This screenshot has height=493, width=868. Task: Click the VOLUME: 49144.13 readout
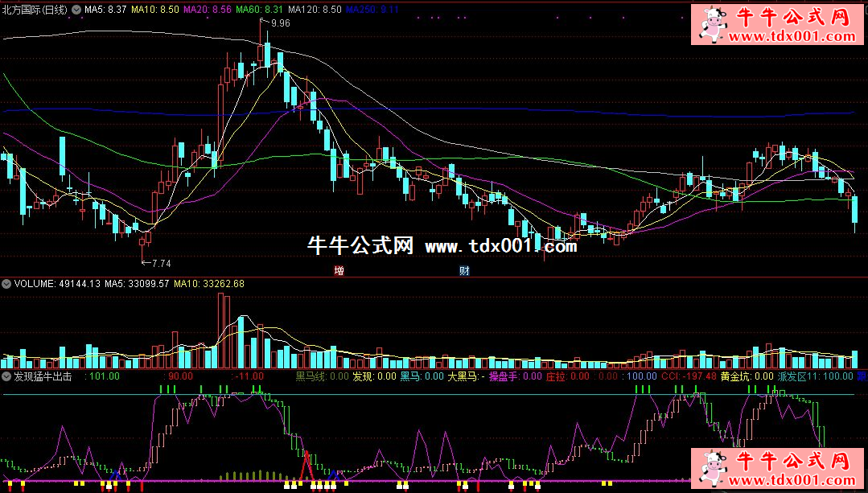click(x=58, y=284)
